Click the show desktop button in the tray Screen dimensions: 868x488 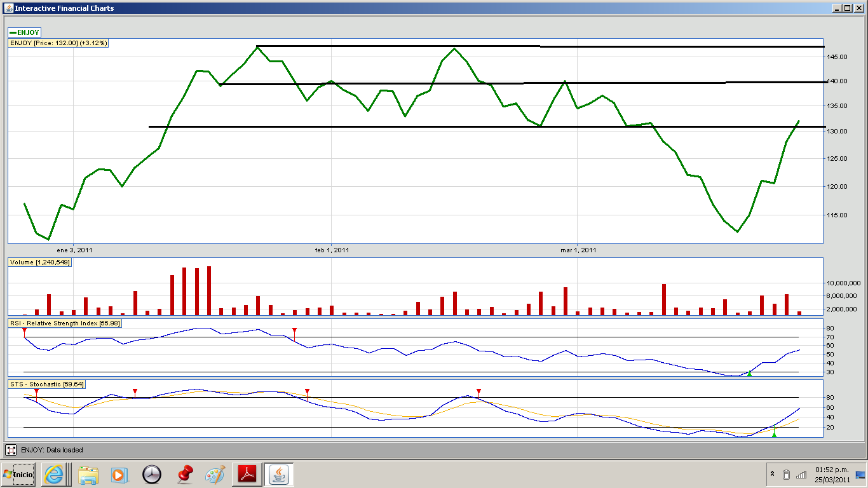pyautogui.click(x=860, y=475)
